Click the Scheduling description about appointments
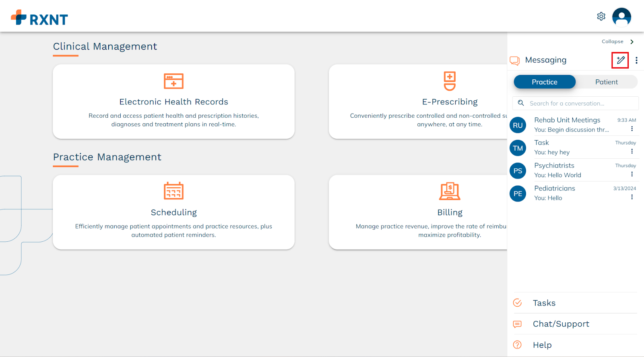Image resolution: width=644 pixels, height=357 pixels. (173, 230)
